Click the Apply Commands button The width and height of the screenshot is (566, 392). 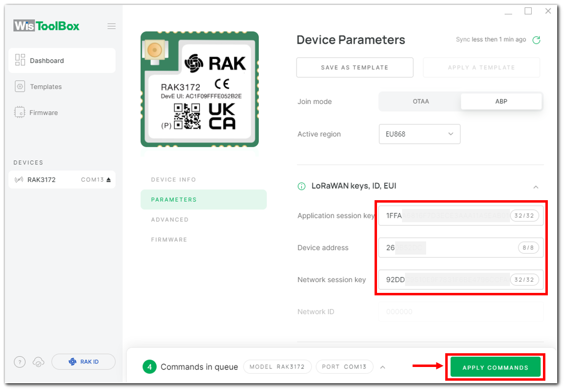click(x=495, y=367)
